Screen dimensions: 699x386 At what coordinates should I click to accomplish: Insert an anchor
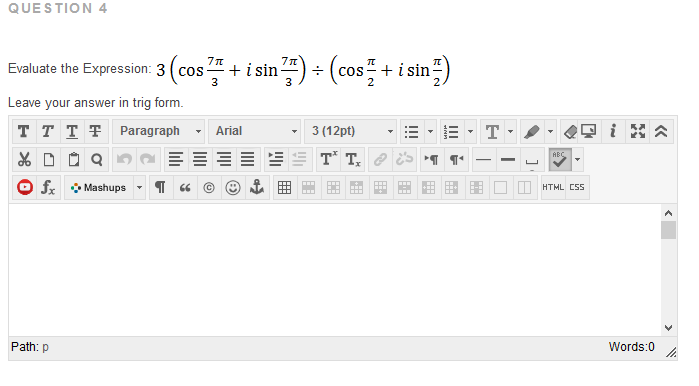(257, 188)
